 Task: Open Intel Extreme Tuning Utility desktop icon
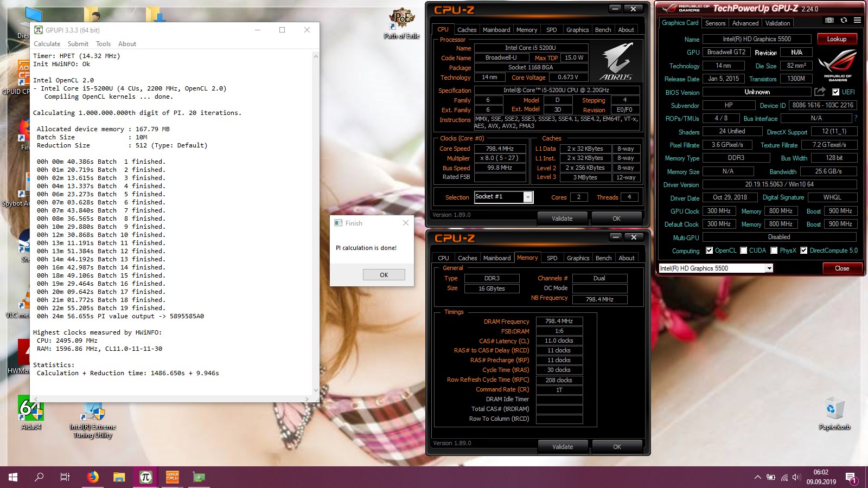point(93,421)
